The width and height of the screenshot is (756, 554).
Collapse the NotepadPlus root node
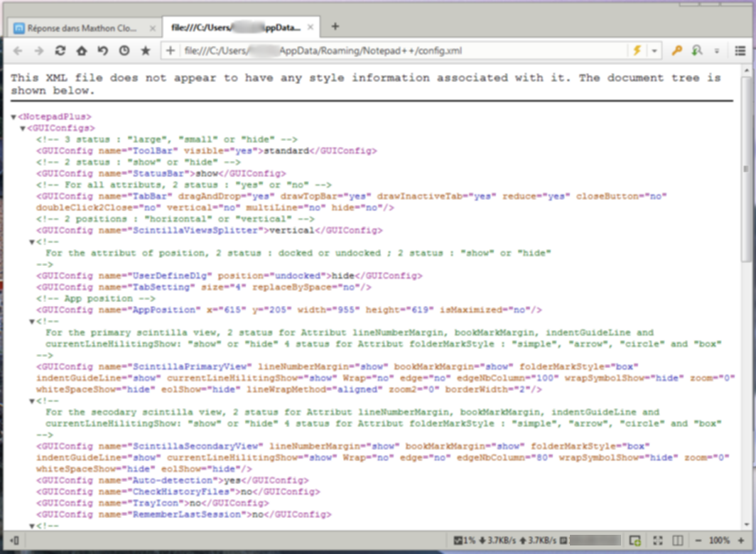(14, 116)
